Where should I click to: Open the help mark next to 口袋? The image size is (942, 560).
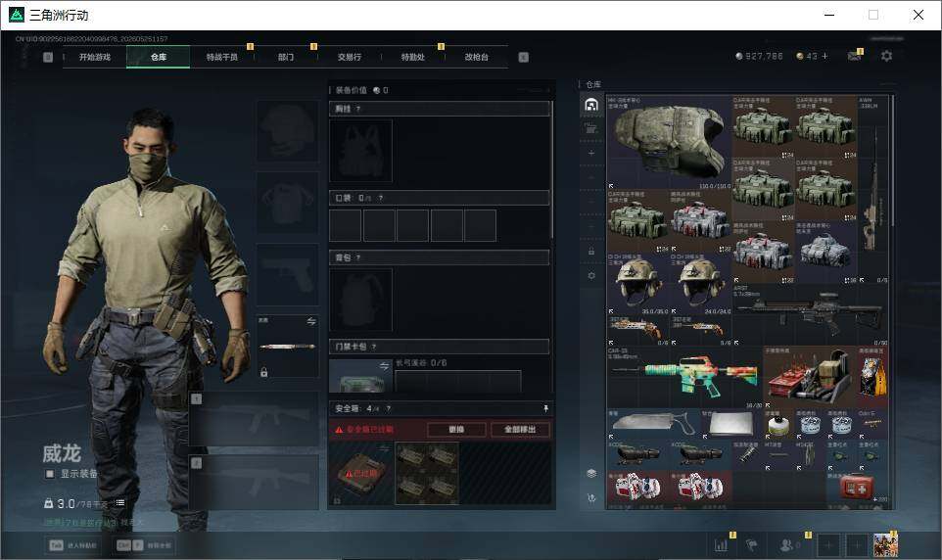[380, 198]
